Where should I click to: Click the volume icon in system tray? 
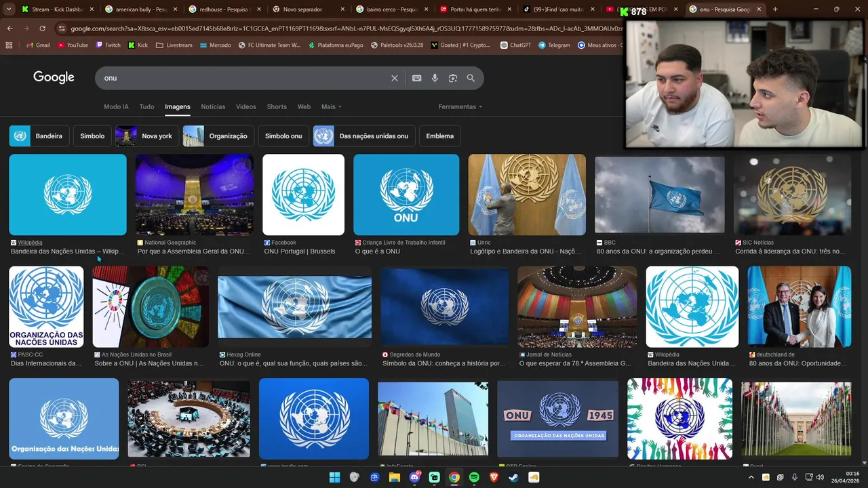(x=819, y=477)
